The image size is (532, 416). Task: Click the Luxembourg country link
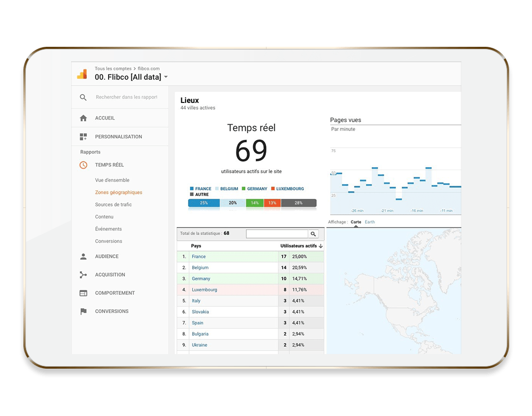pos(204,290)
